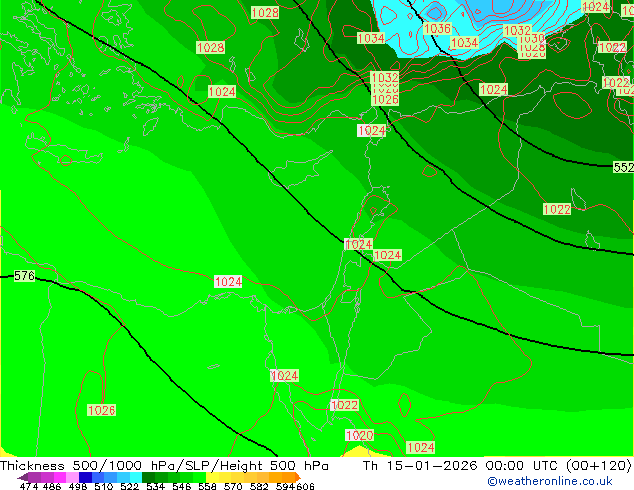Click the 552 height contour label
This screenshot has width=634, height=490.
623,167
